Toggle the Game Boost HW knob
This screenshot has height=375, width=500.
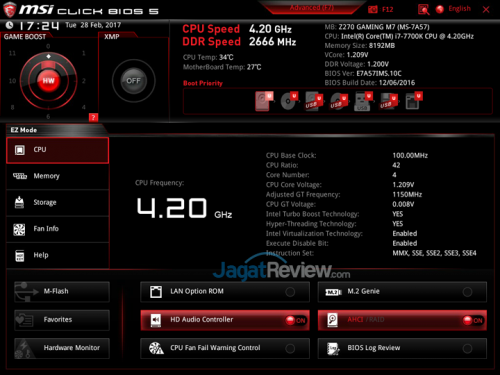pyautogui.click(x=48, y=81)
